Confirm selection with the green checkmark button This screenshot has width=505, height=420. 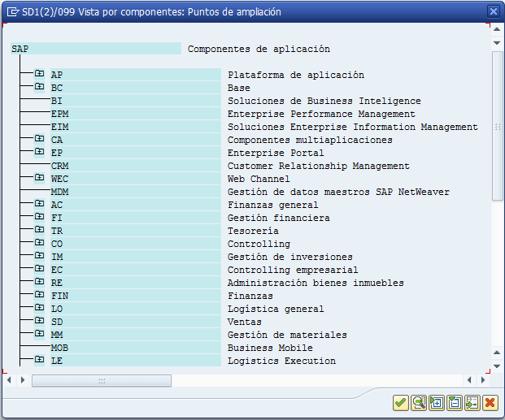[x=401, y=403]
